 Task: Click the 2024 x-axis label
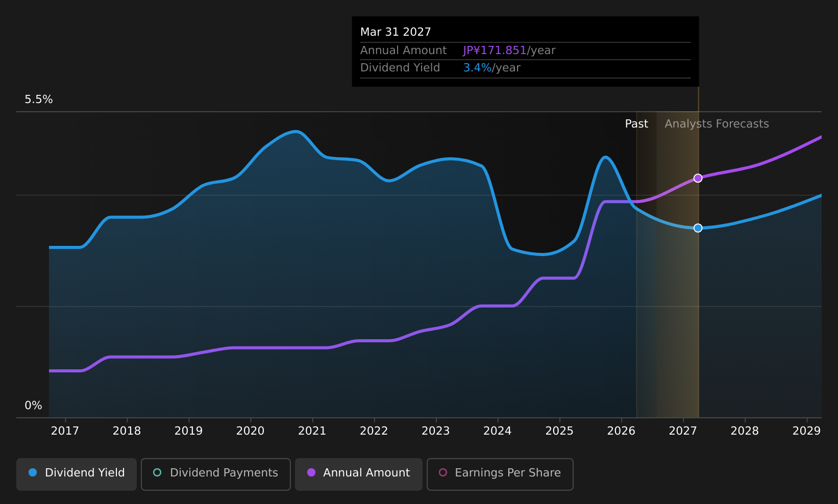click(x=497, y=431)
